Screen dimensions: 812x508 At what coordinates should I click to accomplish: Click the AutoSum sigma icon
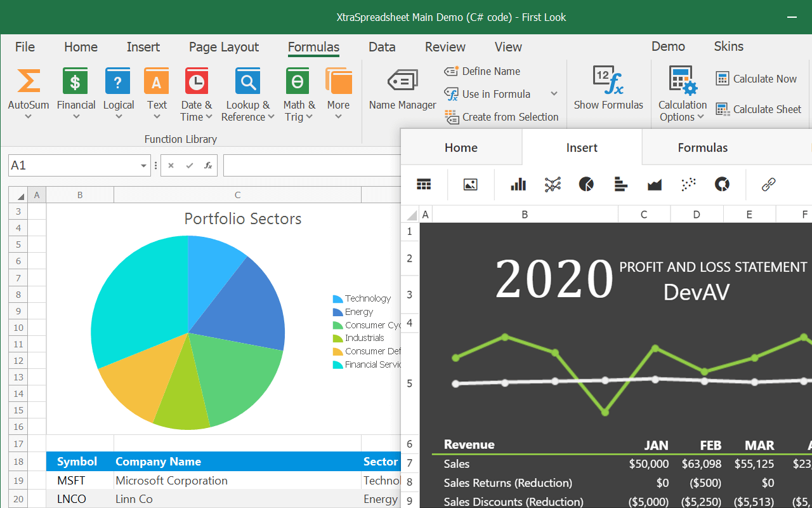coord(29,81)
